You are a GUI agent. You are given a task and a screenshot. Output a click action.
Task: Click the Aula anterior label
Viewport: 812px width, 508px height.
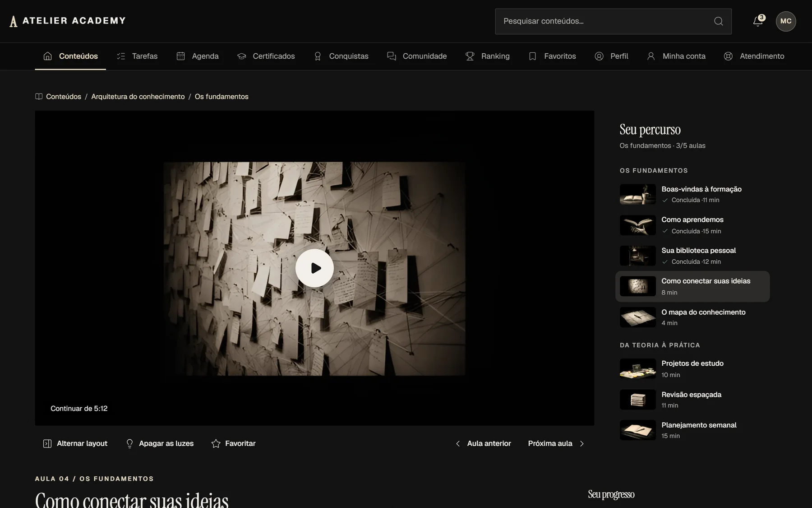point(489,443)
